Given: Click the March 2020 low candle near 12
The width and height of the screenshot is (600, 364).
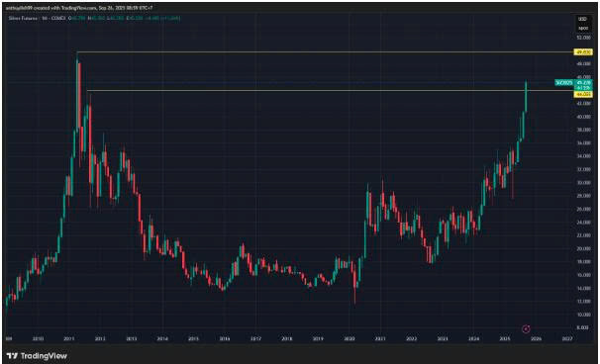Looking at the screenshot, I should pyautogui.click(x=354, y=282).
